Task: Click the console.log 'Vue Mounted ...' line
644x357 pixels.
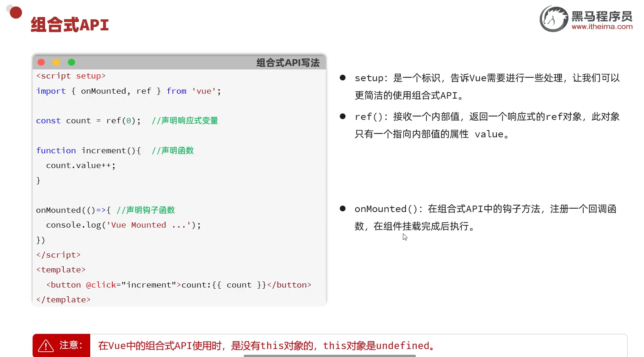Action: point(123,225)
